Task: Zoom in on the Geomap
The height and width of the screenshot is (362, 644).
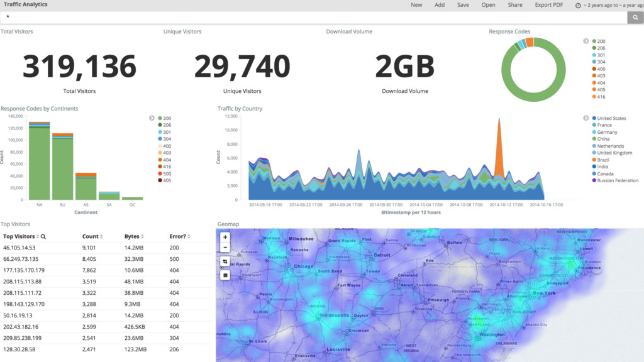Action: pos(225,237)
